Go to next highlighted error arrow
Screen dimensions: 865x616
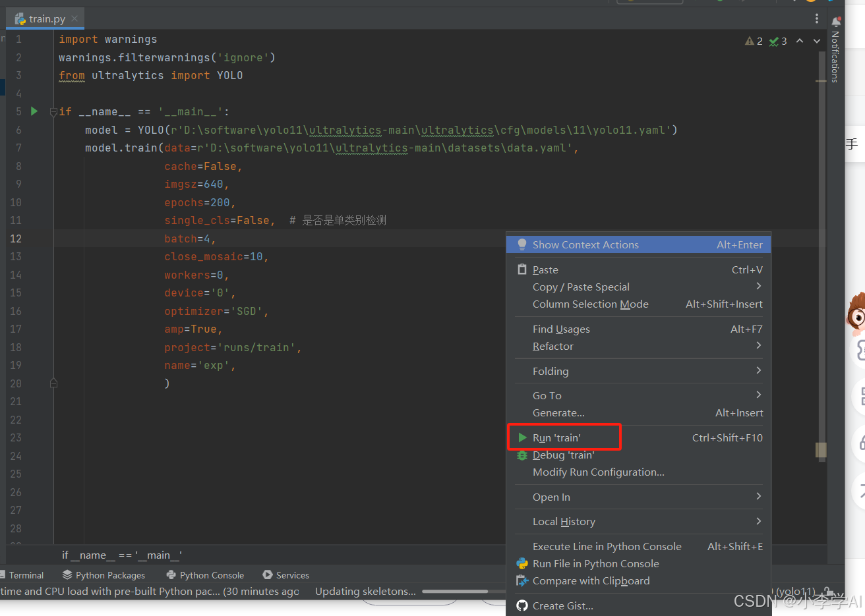click(817, 41)
